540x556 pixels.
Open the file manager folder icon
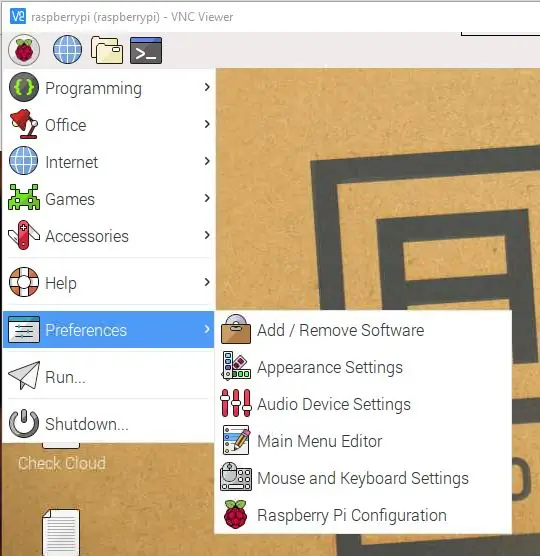pyautogui.click(x=107, y=50)
